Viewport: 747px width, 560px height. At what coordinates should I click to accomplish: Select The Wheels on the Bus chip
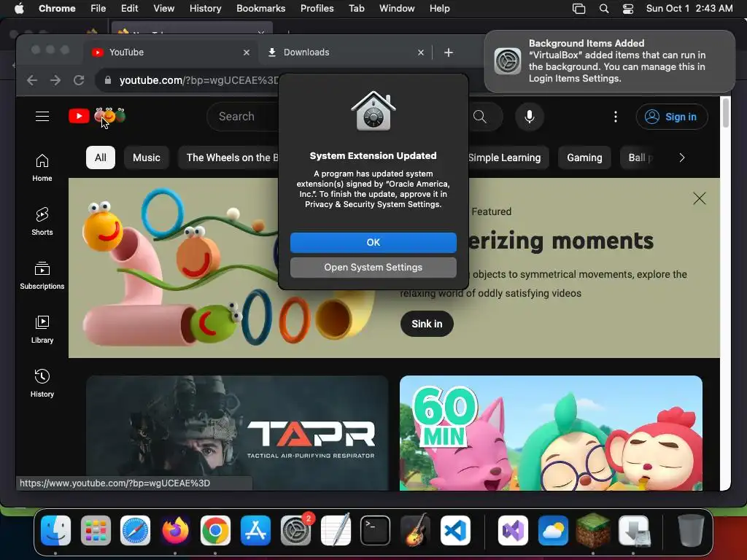tap(228, 157)
